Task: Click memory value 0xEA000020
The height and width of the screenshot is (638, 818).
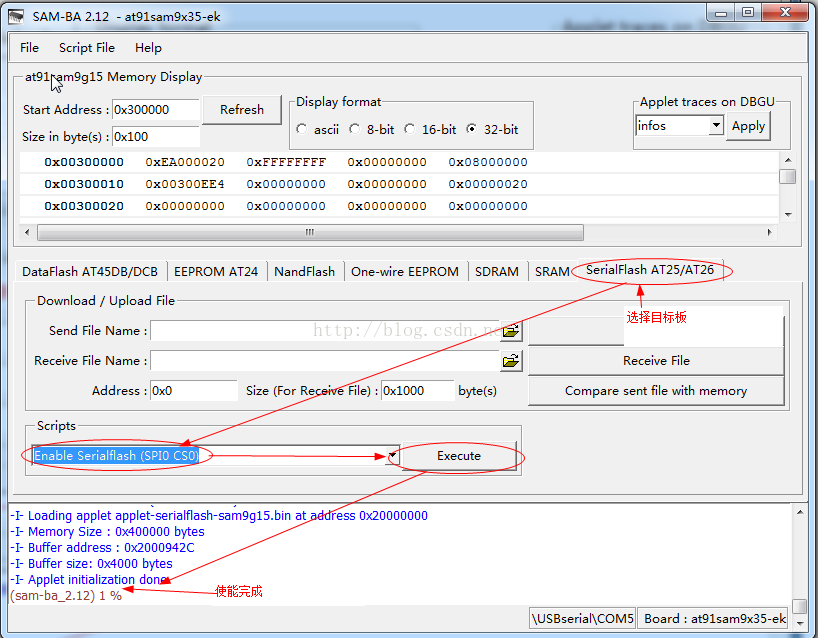Action: coord(185,162)
